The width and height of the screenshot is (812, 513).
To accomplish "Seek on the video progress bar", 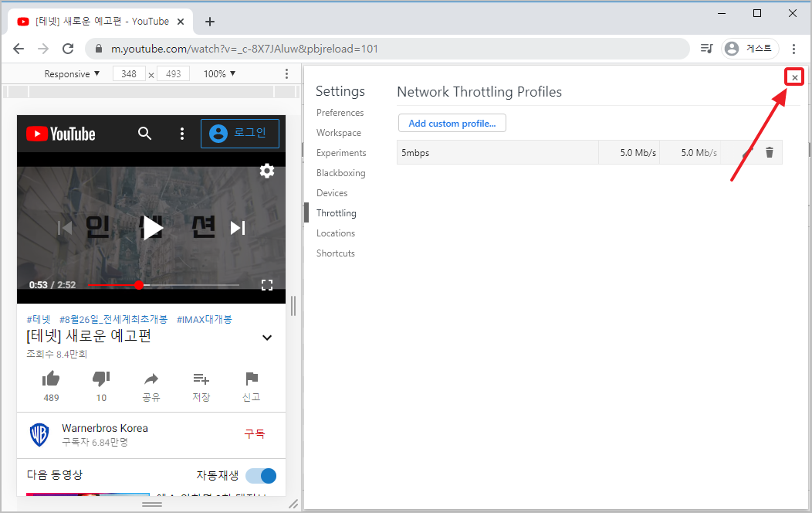I will tap(164, 285).
